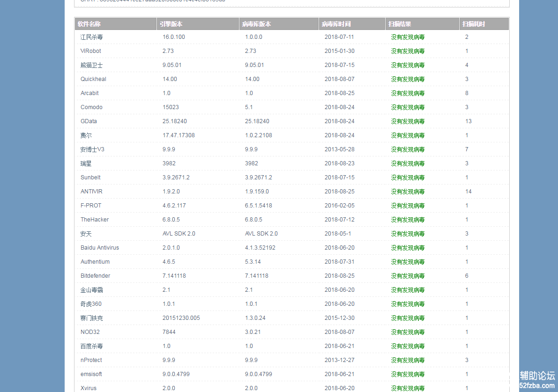The width and height of the screenshot is (558, 392).
Task: Click virus database version 1.9.159.0
Action: [x=257, y=192]
